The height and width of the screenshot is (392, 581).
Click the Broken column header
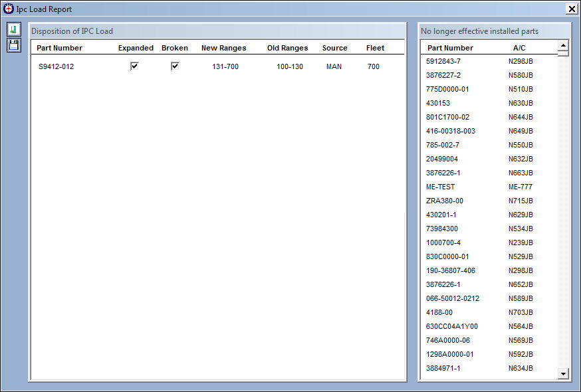click(x=175, y=48)
